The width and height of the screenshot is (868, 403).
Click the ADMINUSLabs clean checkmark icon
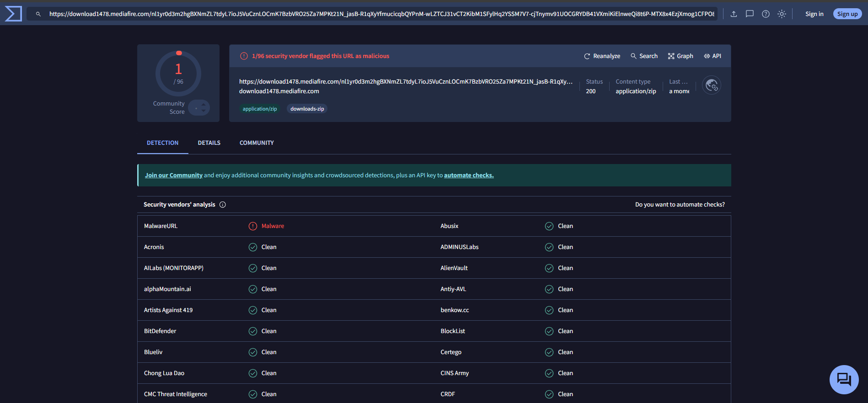[549, 247]
